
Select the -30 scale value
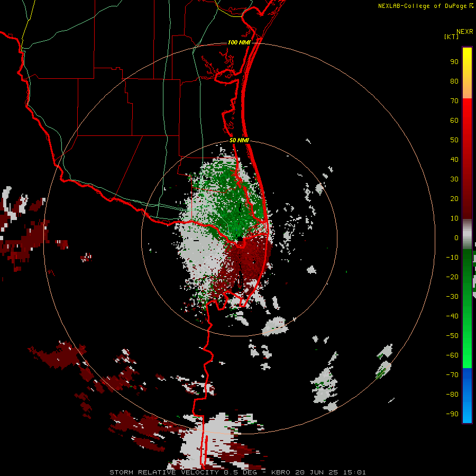tap(452, 297)
